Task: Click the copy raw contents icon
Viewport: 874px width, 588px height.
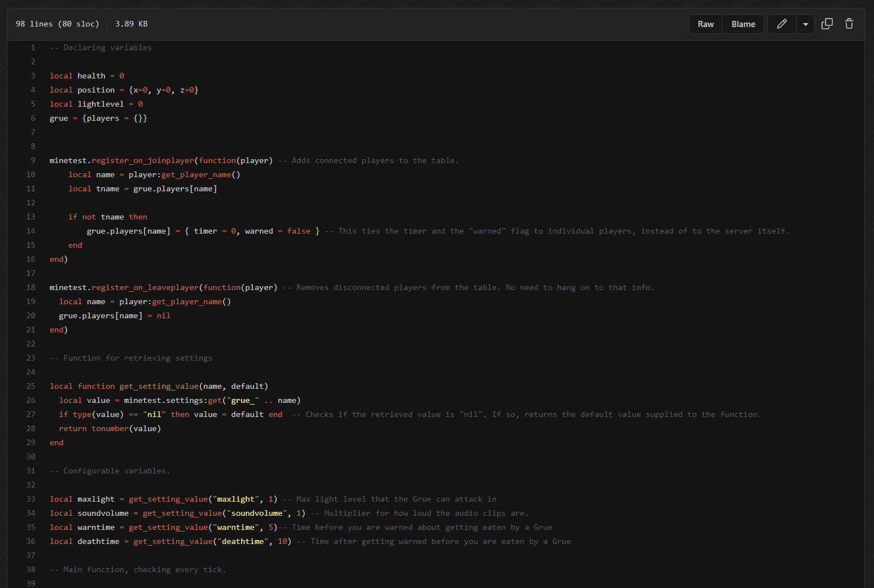Action: point(827,24)
